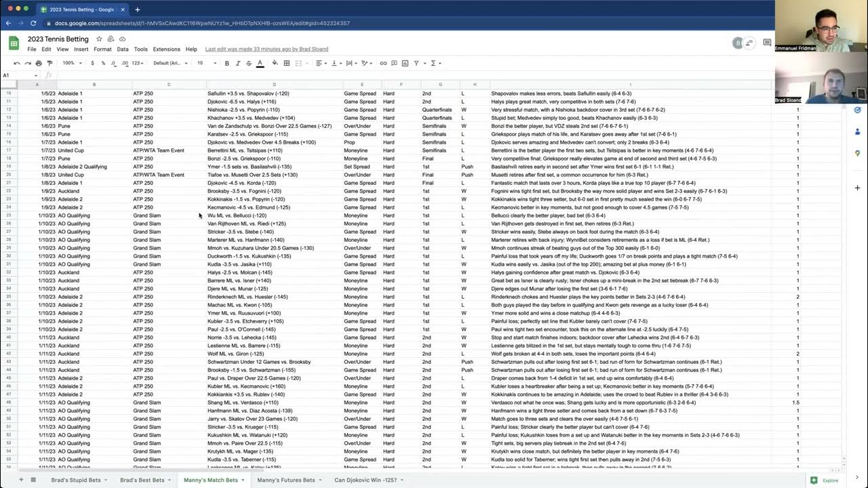This screenshot has width=868, height=488.
Task: Open the Insert menu
Action: click(81, 49)
